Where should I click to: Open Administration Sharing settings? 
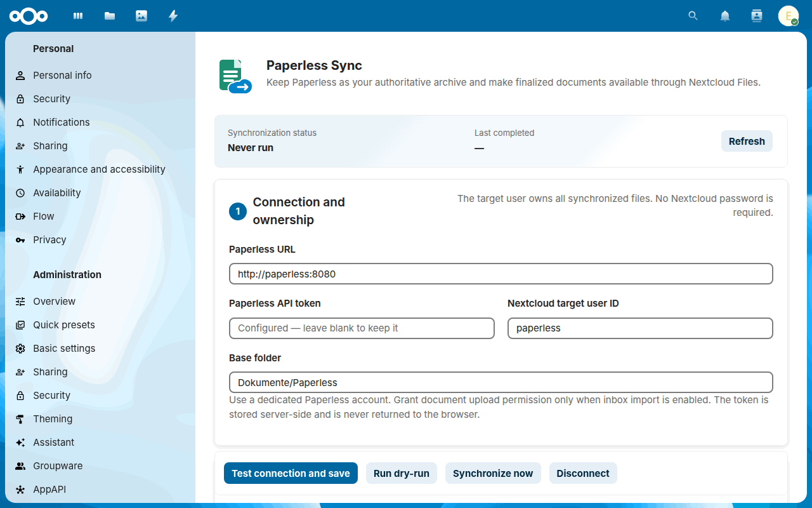(100, 372)
